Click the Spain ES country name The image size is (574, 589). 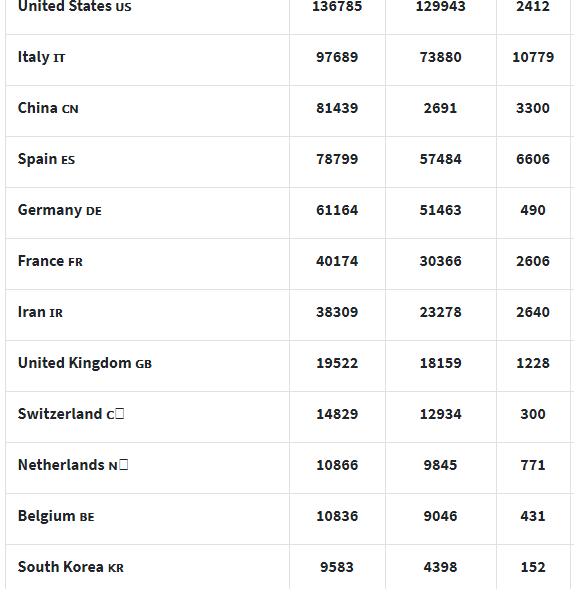point(46,159)
